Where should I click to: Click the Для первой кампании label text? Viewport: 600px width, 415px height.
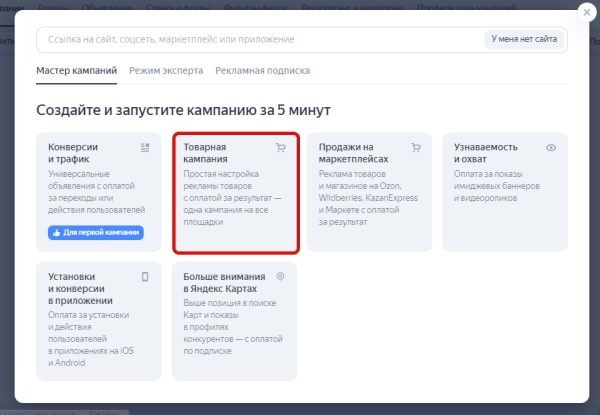coord(101,233)
